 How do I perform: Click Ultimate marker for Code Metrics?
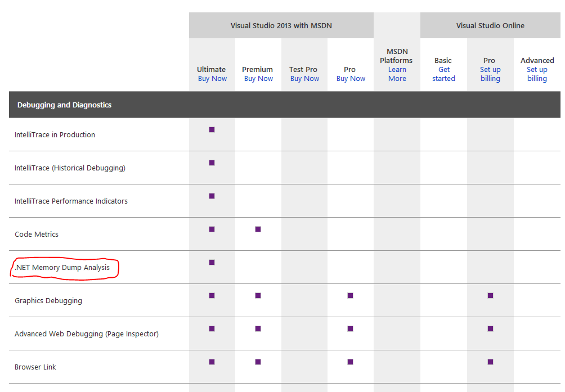(212, 229)
